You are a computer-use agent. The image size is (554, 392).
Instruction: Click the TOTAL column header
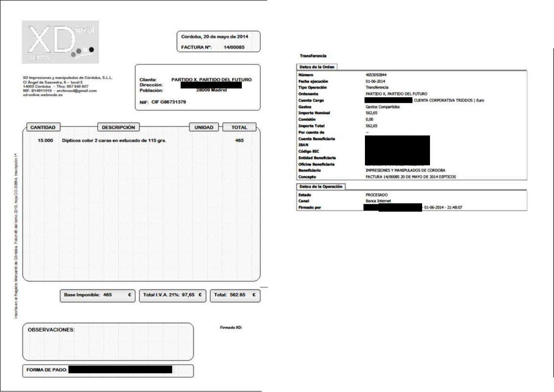(x=239, y=127)
